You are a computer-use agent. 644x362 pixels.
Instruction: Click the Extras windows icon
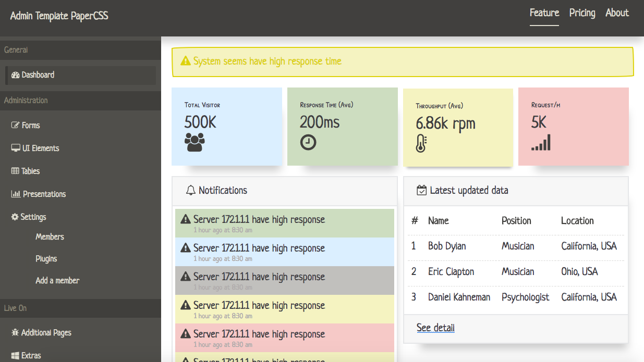click(x=15, y=356)
